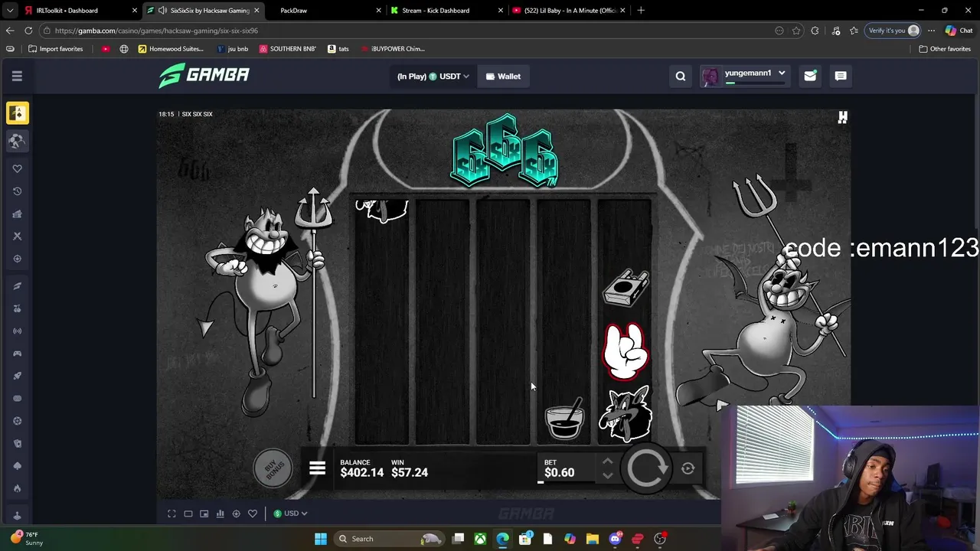Open SOUTHERN BNB bookmark
Viewport: 980px width, 551px height.
coord(287,48)
